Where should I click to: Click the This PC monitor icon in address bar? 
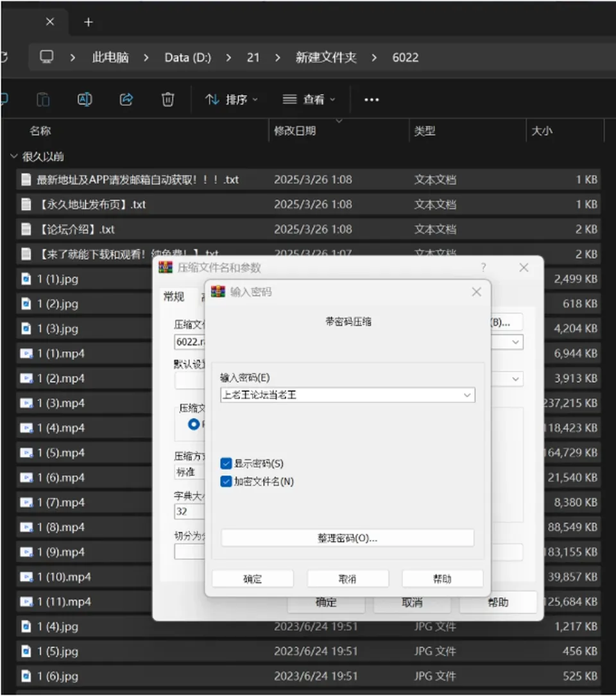[x=47, y=57]
